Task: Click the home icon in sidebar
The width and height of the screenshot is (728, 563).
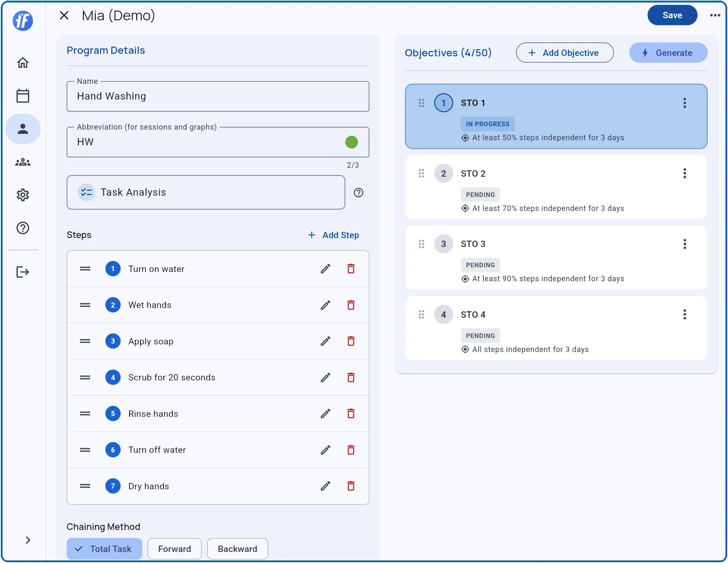Action: click(23, 63)
